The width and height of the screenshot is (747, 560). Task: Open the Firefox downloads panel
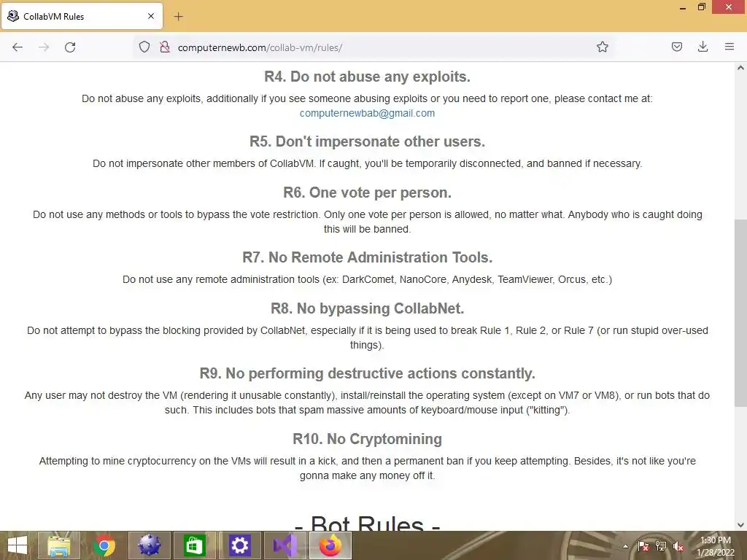pyautogui.click(x=703, y=47)
